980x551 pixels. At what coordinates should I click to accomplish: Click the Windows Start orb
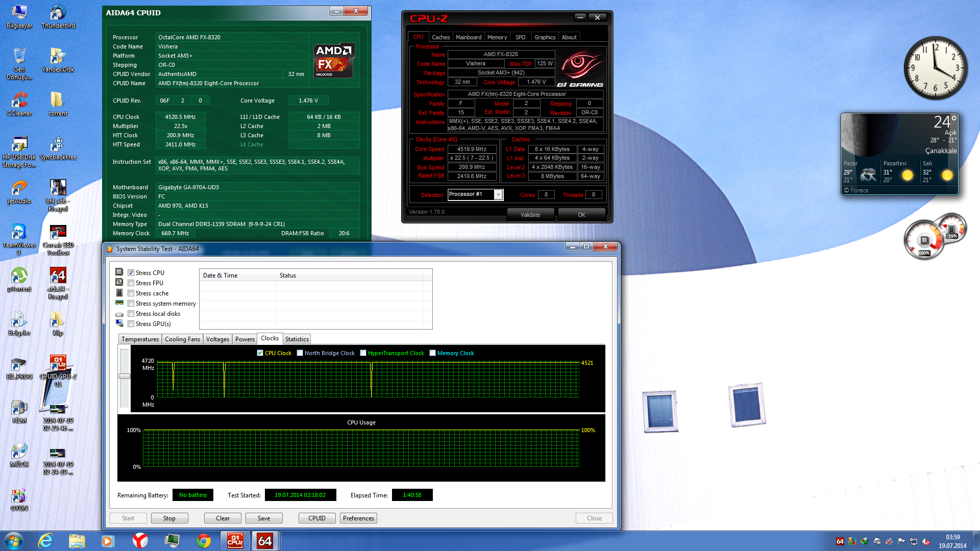(14, 541)
